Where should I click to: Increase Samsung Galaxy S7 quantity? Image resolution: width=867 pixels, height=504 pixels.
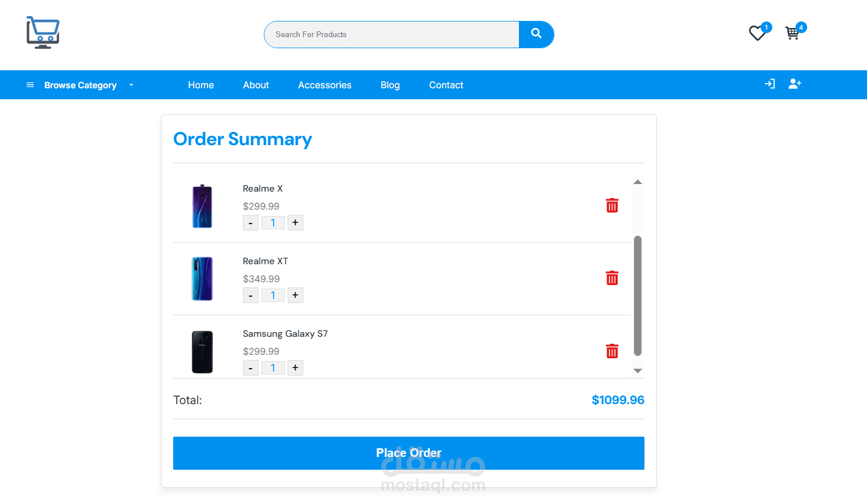(x=295, y=368)
